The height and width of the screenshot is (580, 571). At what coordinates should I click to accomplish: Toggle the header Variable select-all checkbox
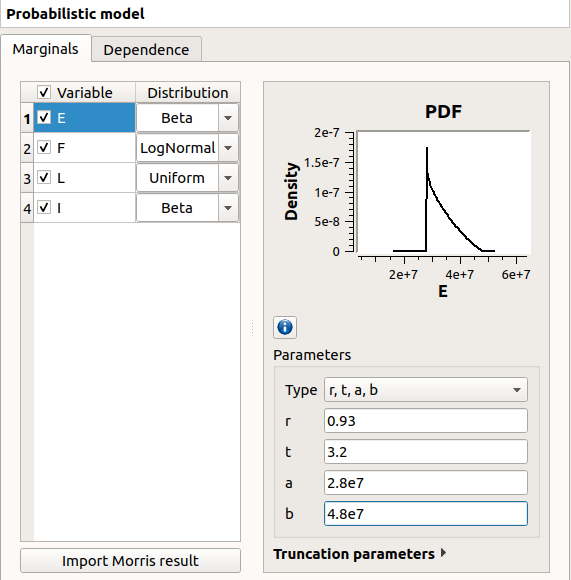(x=44, y=92)
